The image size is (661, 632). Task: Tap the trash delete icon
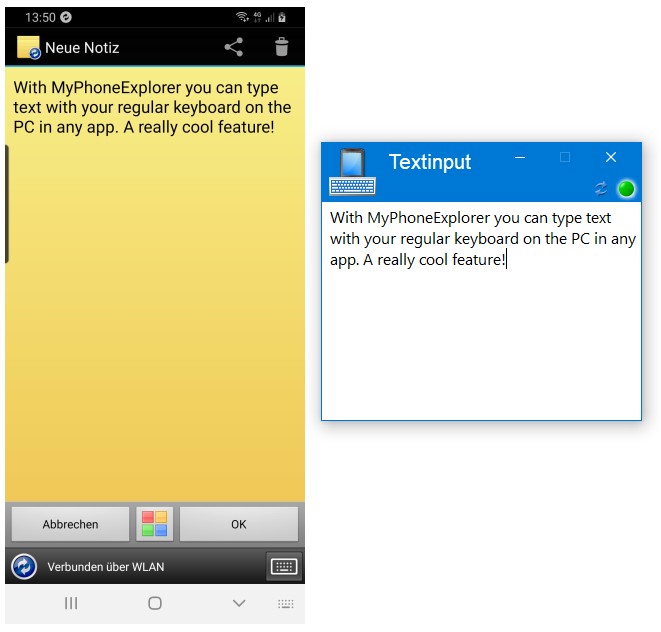tap(282, 47)
